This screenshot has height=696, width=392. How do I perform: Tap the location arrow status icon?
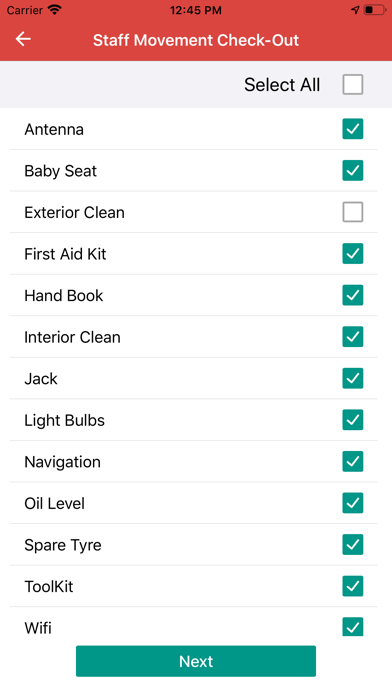(355, 10)
